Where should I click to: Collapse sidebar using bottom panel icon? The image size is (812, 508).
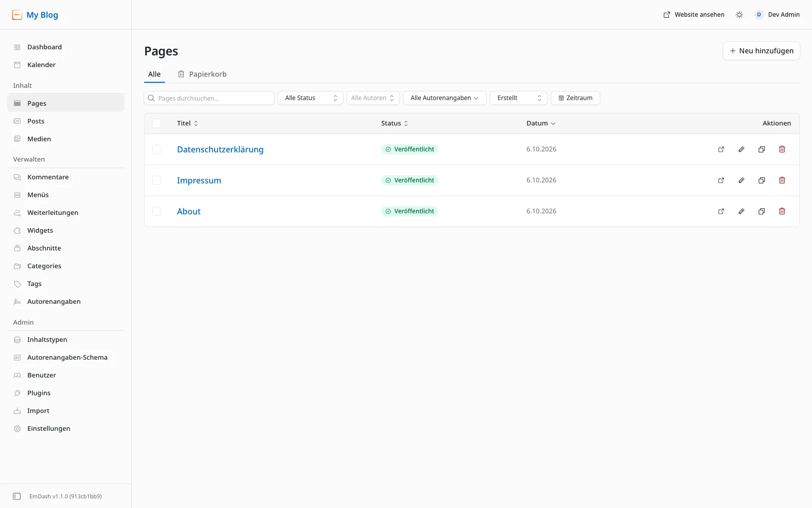click(x=17, y=496)
